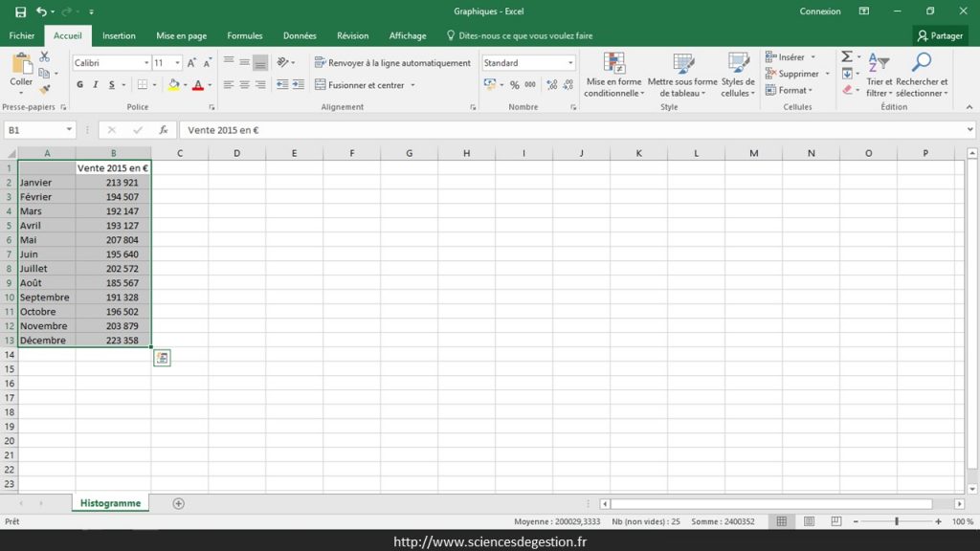Click the Partager button

(x=941, y=34)
